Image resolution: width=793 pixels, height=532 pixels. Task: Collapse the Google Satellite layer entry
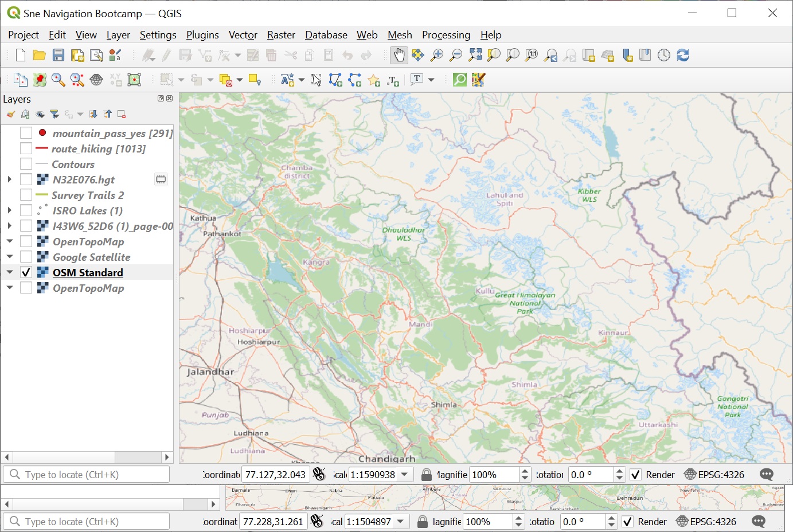pyautogui.click(x=9, y=257)
